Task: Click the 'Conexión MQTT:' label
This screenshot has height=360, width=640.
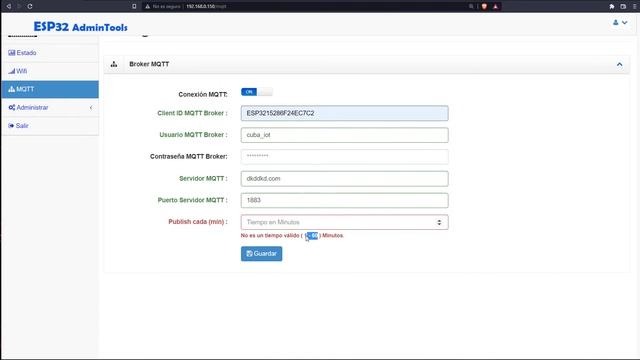Action: (x=203, y=94)
